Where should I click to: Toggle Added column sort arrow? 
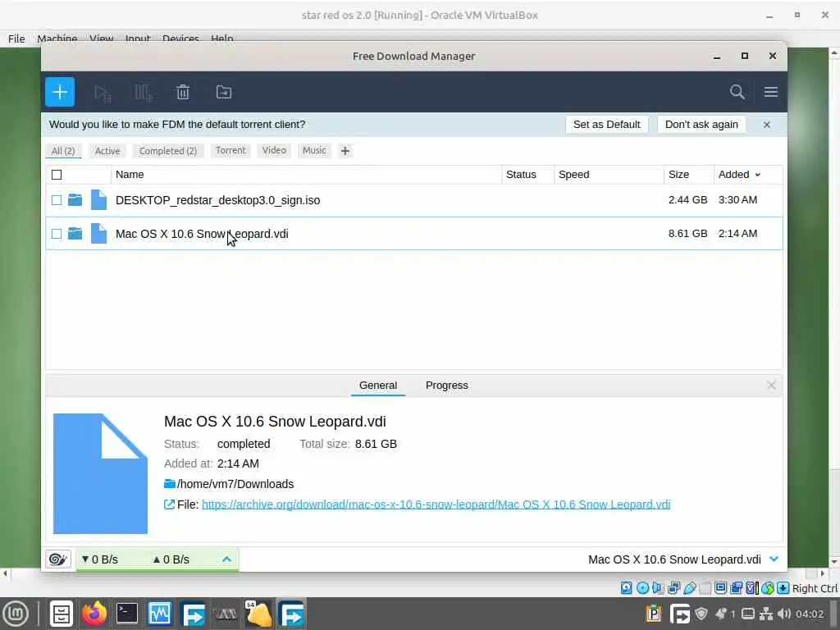tap(757, 176)
